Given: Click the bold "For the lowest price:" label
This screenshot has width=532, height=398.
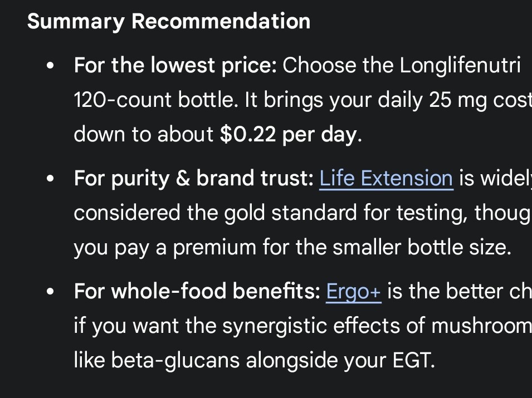Looking at the screenshot, I should click(x=175, y=66).
